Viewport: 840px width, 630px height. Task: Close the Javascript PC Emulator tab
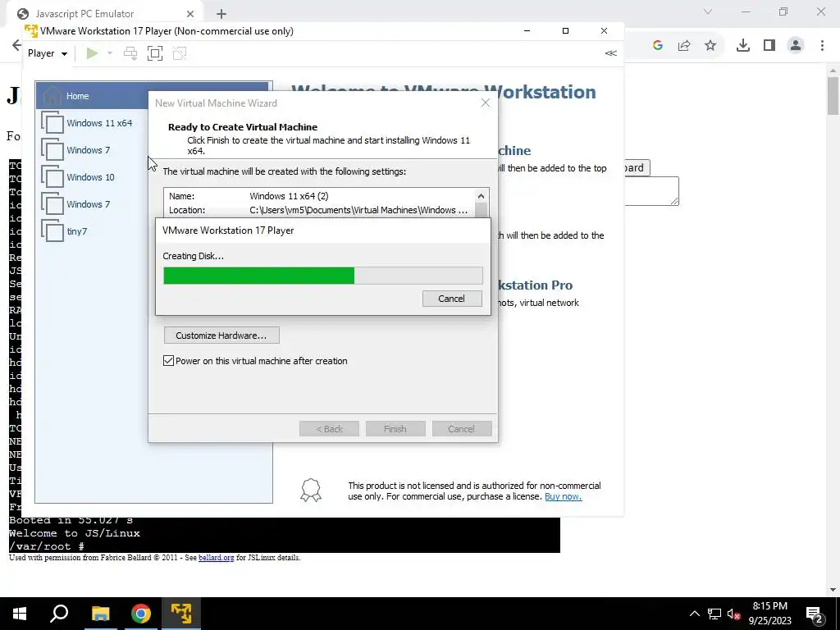(190, 14)
